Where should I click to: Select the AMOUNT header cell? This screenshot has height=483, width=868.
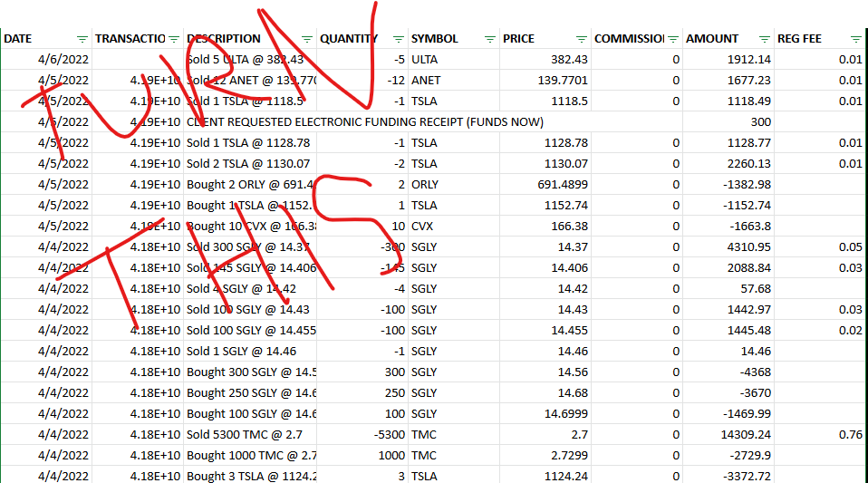point(728,39)
